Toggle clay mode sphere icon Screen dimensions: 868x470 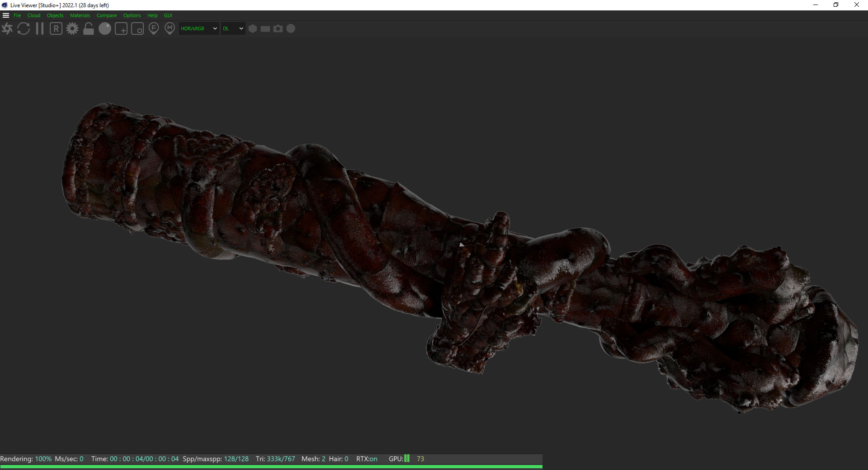tap(105, 29)
